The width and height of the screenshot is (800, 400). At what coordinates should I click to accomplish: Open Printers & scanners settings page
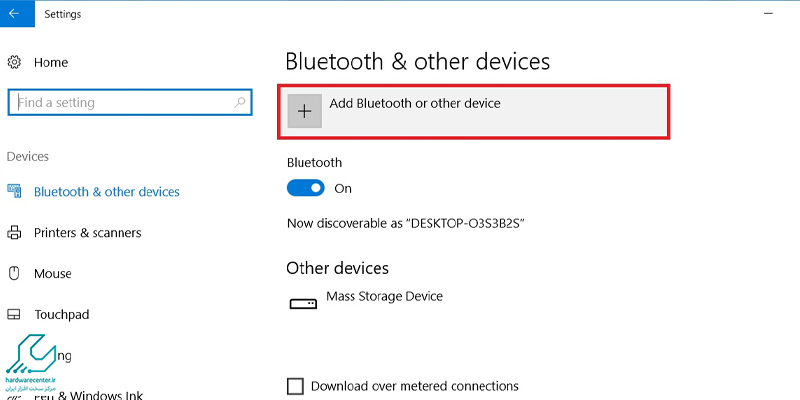pyautogui.click(x=87, y=233)
